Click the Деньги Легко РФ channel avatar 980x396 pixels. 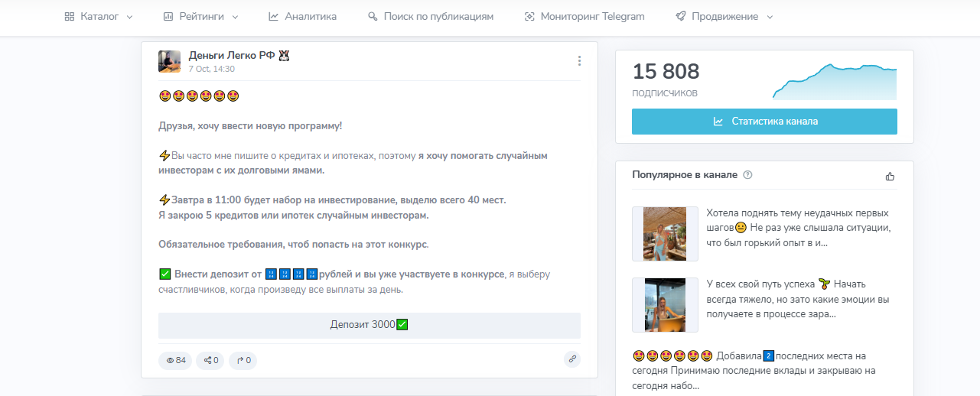(x=169, y=61)
